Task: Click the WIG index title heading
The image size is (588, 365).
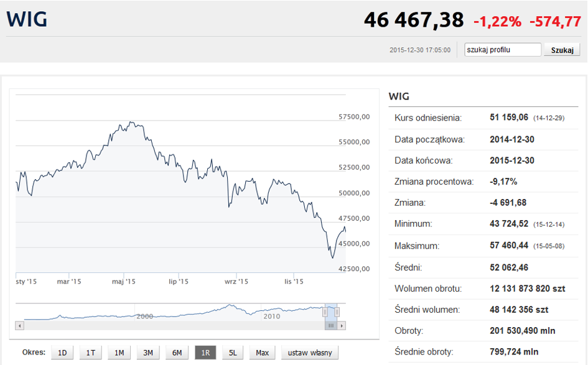Action: 27,19
